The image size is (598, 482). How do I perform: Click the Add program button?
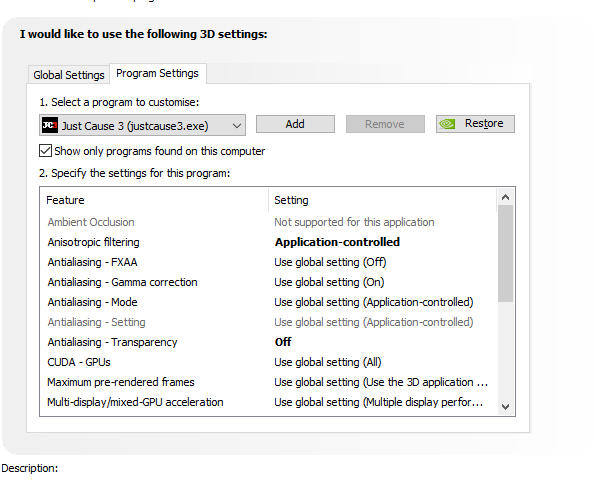pyautogui.click(x=295, y=124)
